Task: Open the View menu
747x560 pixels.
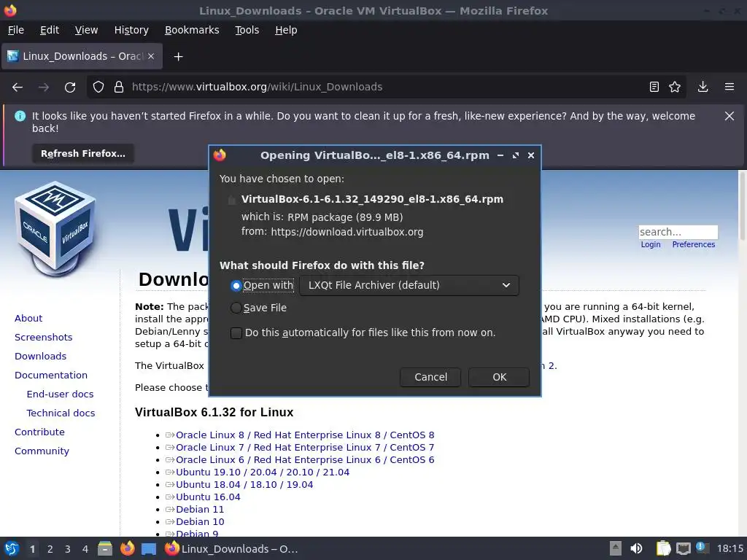Action: (86, 30)
